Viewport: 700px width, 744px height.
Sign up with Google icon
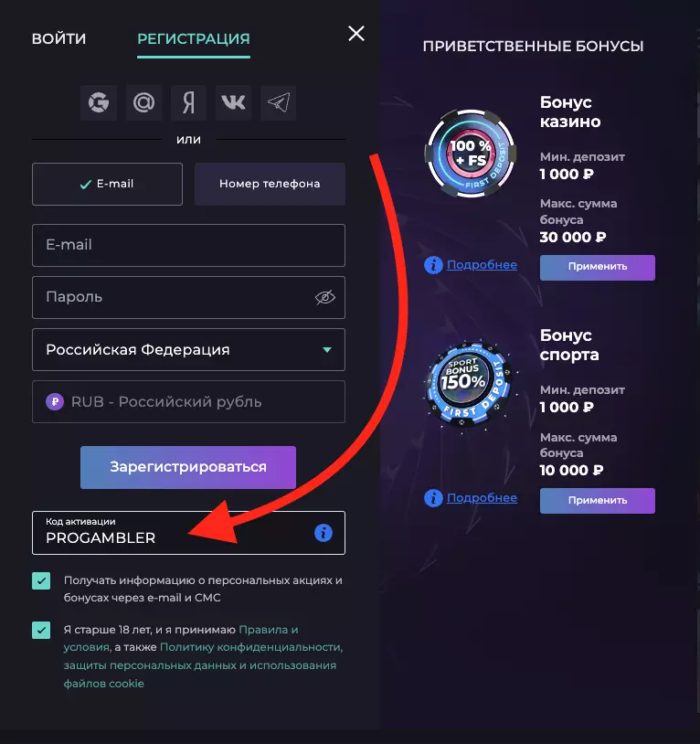(x=99, y=103)
